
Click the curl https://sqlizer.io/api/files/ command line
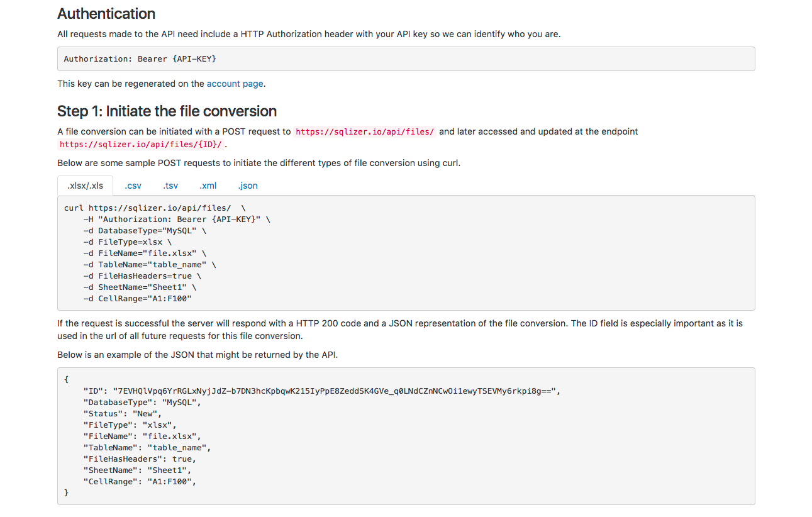[x=155, y=208]
